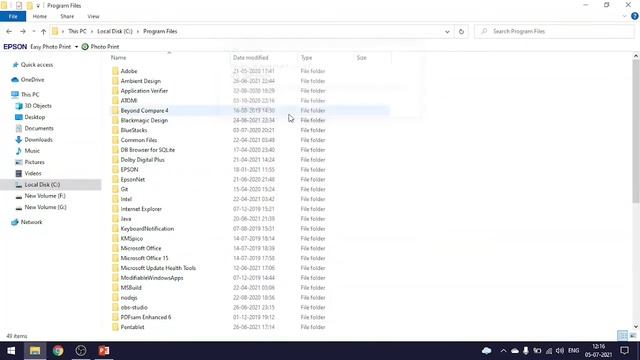Image resolution: width=640 pixels, height=360 pixels.
Task: Expand address bar history dropdown
Action: (x=447, y=31)
